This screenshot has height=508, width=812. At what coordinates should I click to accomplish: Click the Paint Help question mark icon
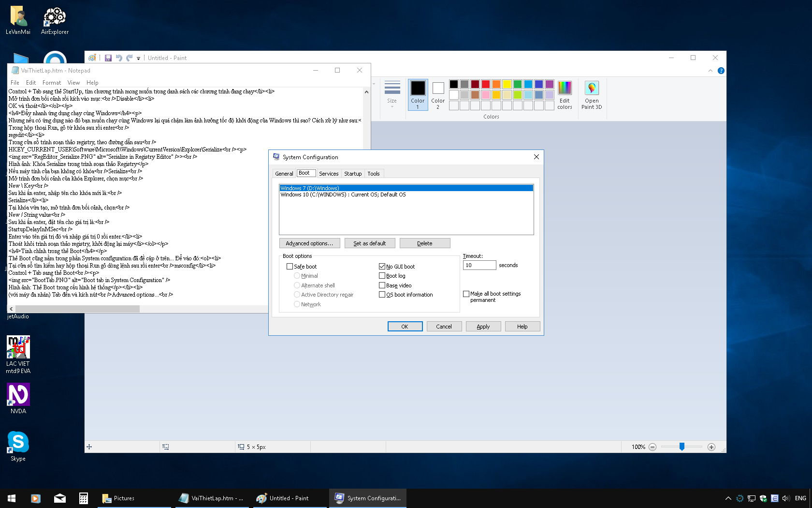721,71
